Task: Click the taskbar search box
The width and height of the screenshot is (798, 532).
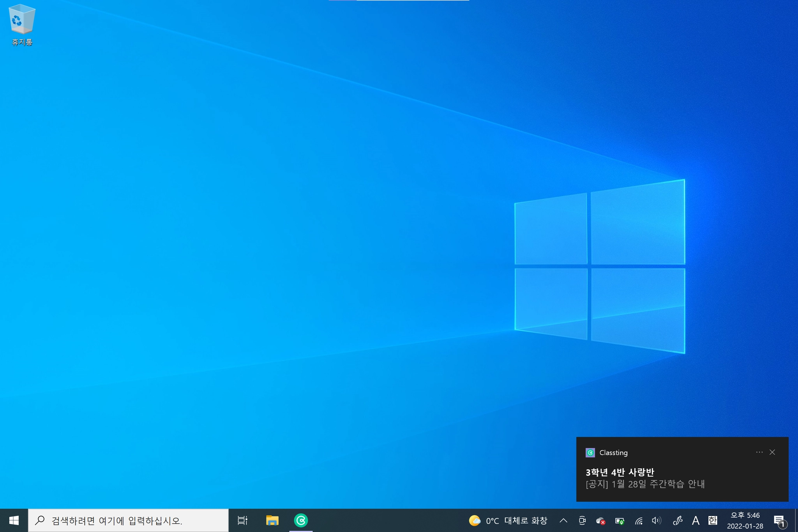Action: click(x=128, y=520)
